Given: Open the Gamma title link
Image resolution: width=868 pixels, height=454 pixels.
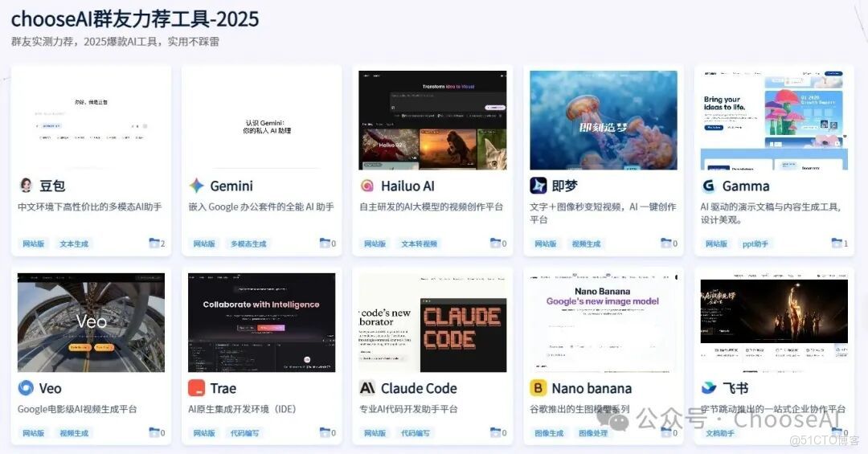Looking at the screenshot, I should 746,186.
